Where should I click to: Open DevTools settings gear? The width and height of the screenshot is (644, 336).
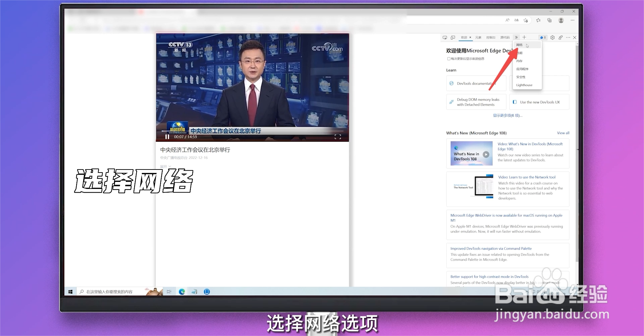[553, 38]
